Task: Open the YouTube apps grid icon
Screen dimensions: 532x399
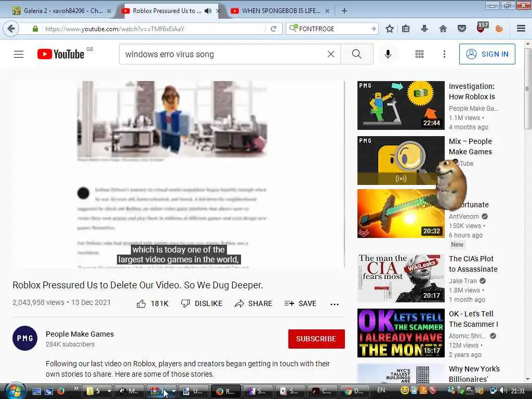Action: (x=419, y=54)
